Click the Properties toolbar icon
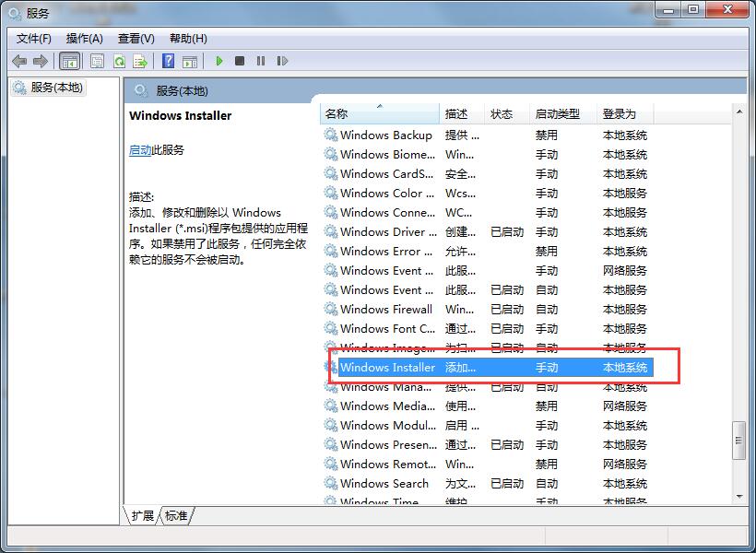 click(96, 61)
